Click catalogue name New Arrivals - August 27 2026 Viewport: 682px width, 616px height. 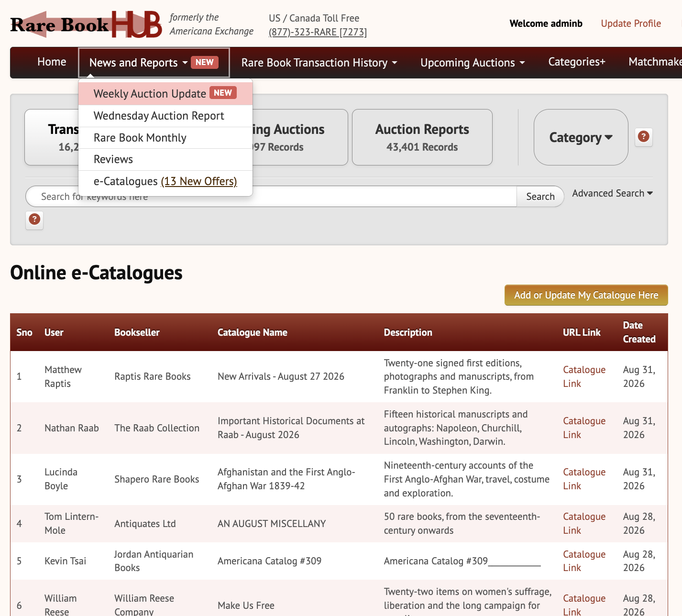(x=281, y=376)
